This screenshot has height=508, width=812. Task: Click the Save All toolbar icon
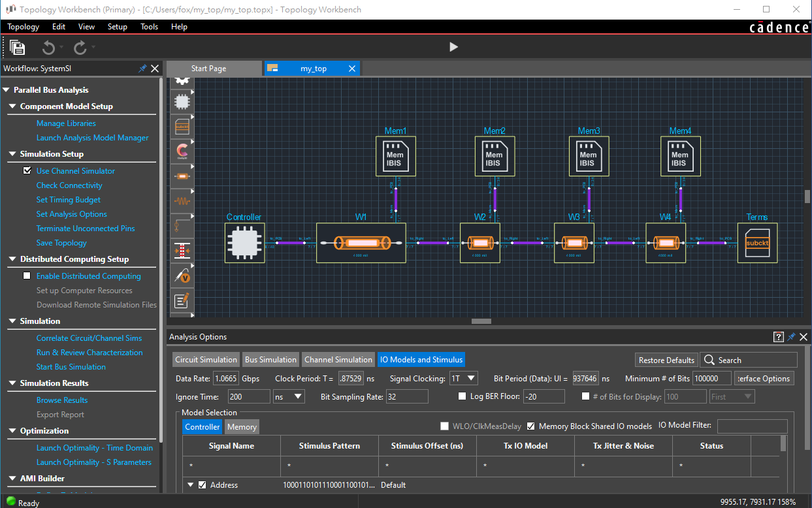(x=18, y=47)
